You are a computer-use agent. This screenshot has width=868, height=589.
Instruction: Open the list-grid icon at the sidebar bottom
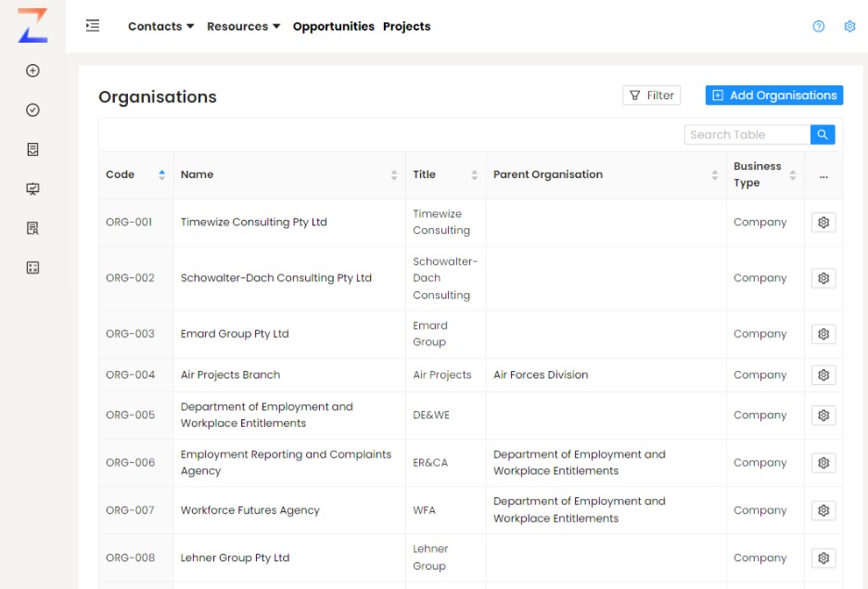(32, 268)
